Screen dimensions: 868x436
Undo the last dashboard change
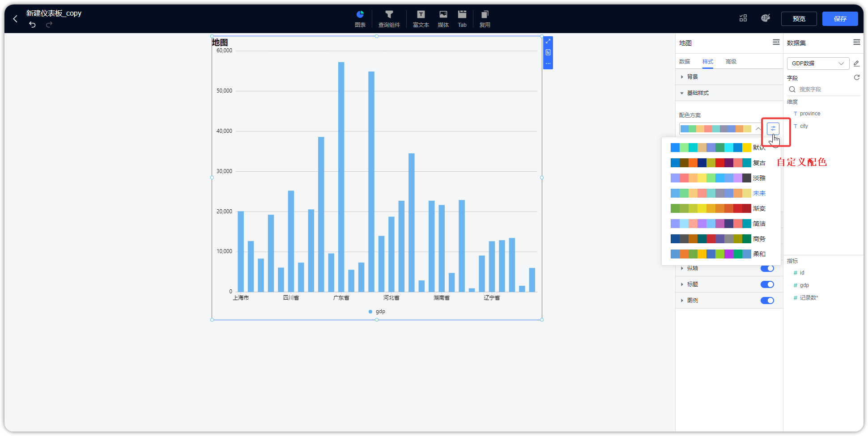32,25
